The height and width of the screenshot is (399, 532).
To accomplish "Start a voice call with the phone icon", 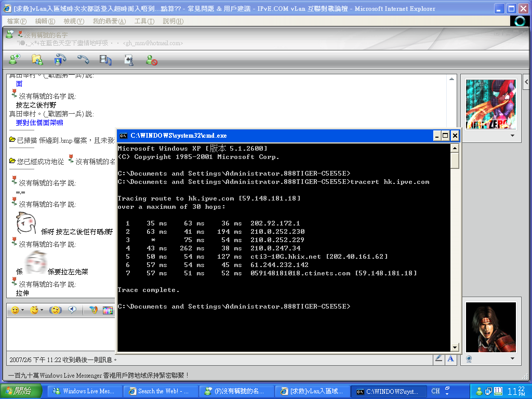I will click(83, 59).
